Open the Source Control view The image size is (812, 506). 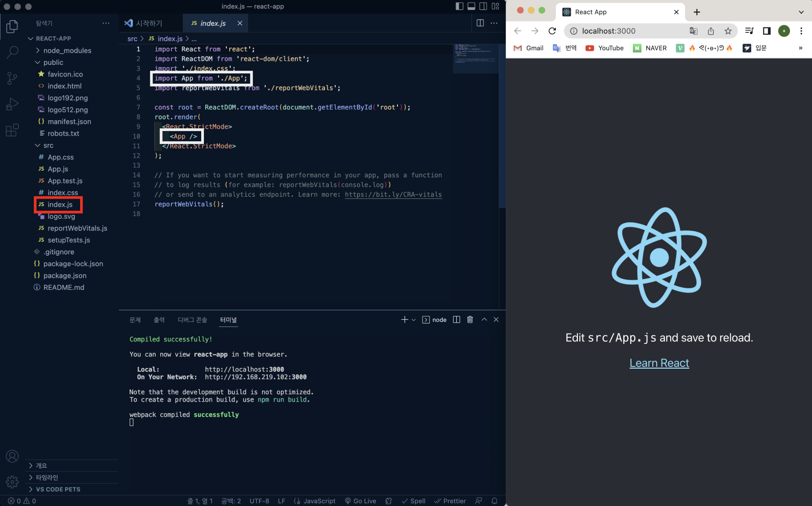pos(12,78)
